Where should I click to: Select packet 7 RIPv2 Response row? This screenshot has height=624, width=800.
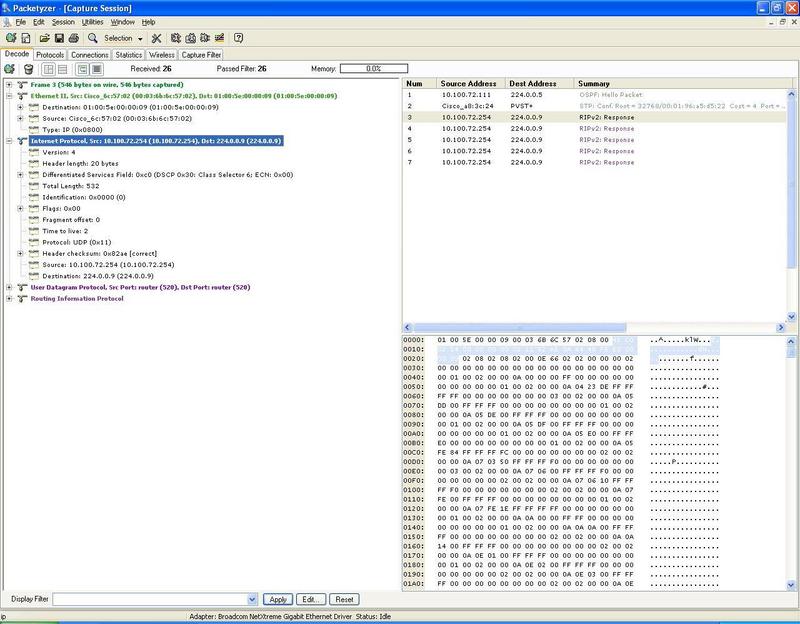(x=595, y=162)
